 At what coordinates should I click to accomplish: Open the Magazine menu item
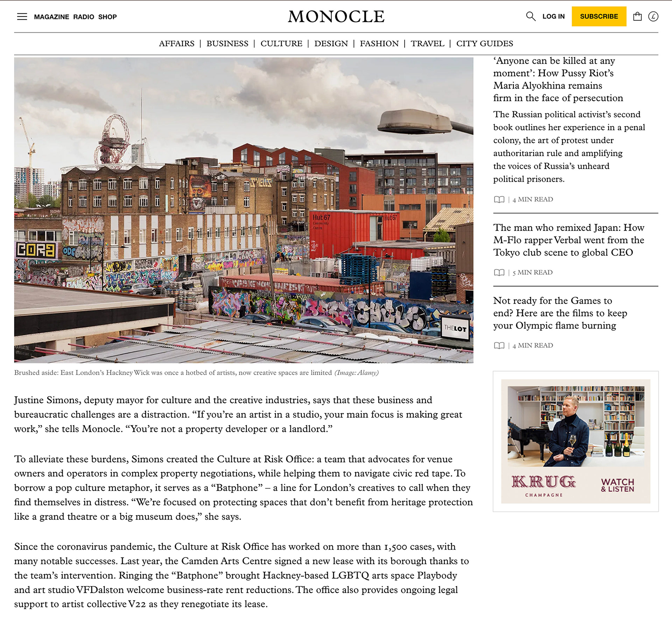click(x=51, y=17)
